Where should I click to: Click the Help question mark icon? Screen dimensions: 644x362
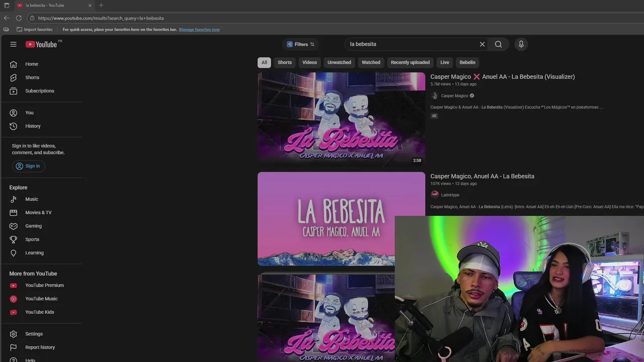pos(14,359)
